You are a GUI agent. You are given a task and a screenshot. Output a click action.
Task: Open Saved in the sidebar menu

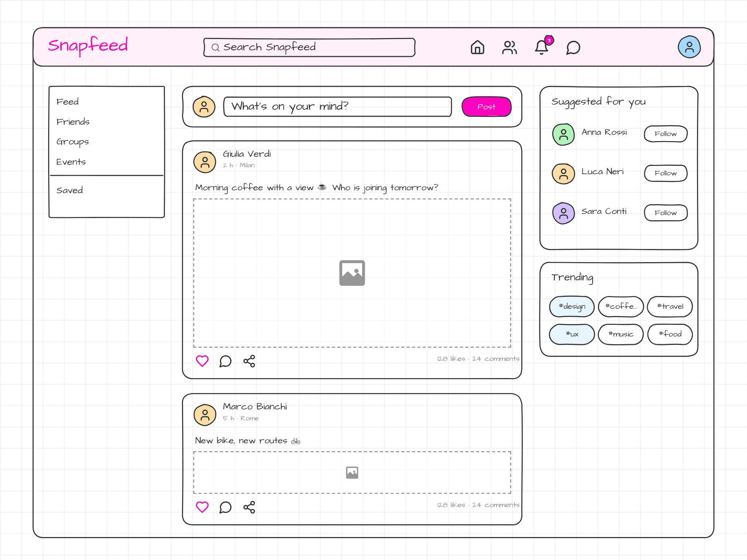tap(70, 190)
